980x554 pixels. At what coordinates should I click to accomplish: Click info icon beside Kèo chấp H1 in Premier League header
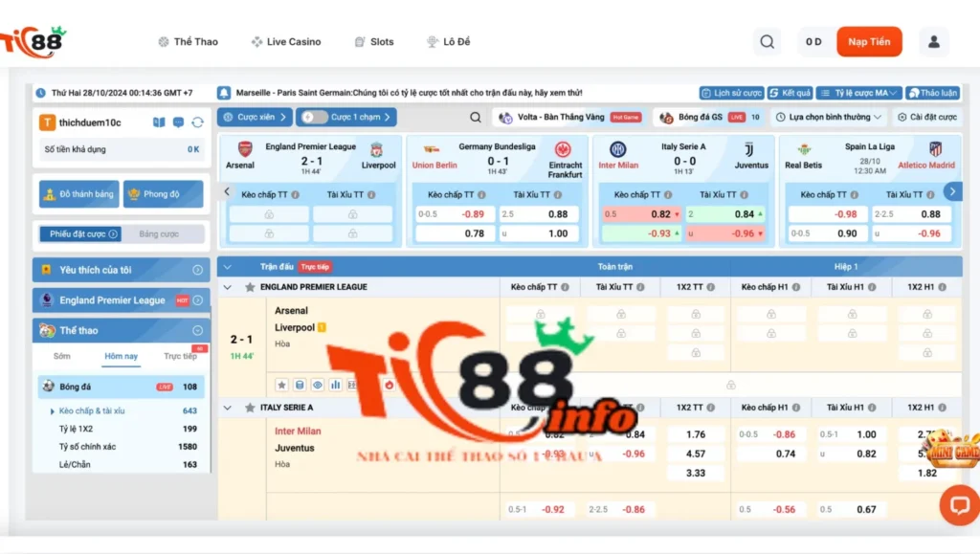[x=795, y=287]
